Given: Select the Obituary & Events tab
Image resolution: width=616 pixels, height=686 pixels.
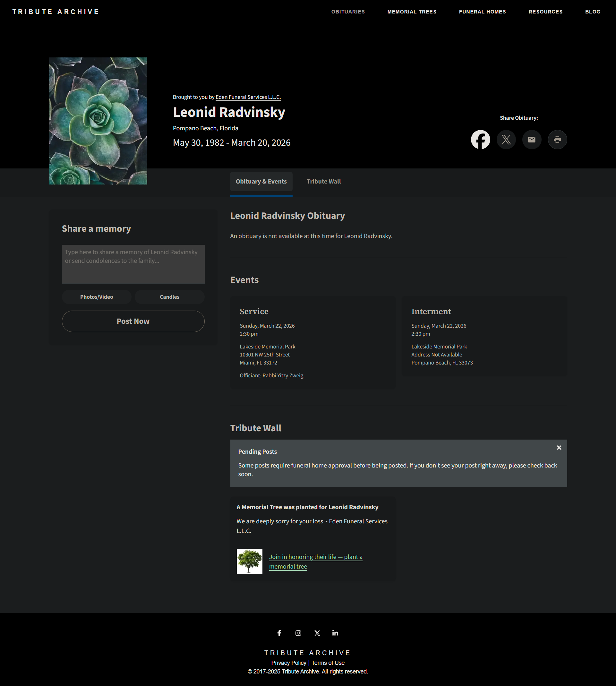Looking at the screenshot, I should coord(261,181).
